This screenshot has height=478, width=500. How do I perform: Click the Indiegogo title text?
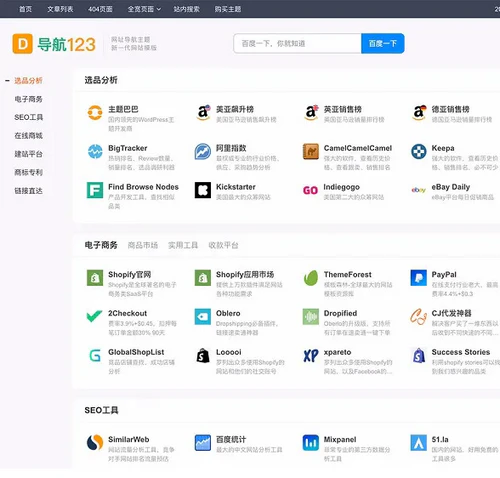(x=342, y=187)
